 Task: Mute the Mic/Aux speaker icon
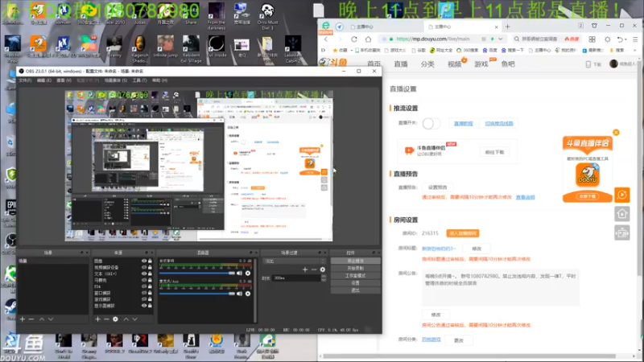pyautogui.click(x=239, y=294)
